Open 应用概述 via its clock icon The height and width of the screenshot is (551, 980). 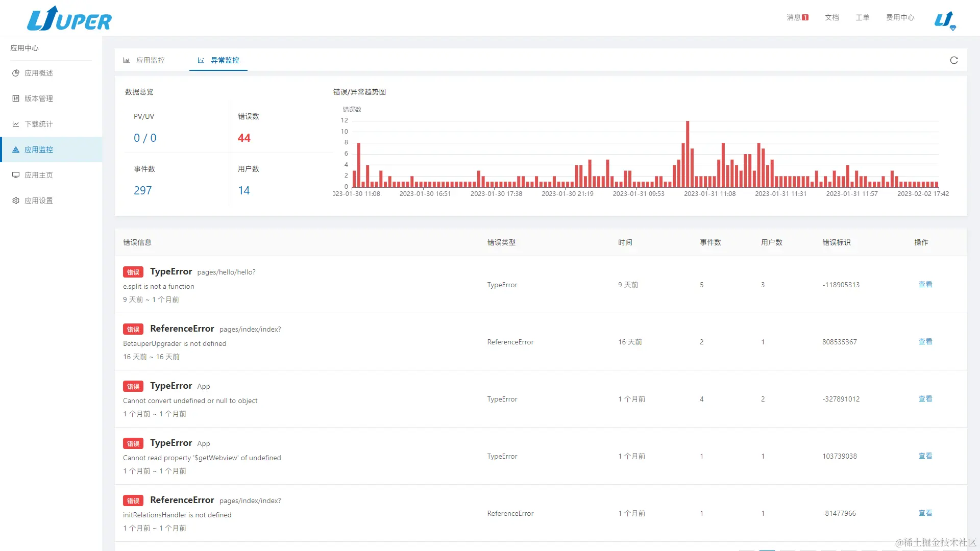pos(15,73)
